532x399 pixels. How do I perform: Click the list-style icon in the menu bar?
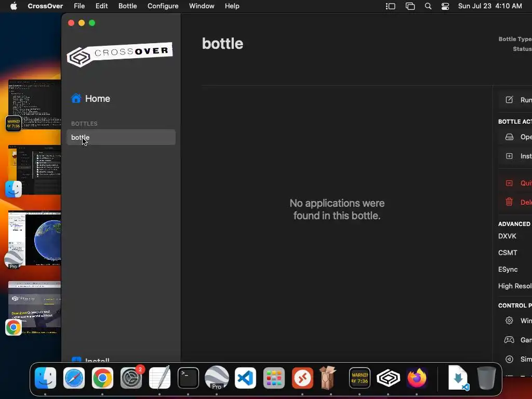pos(391,6)
